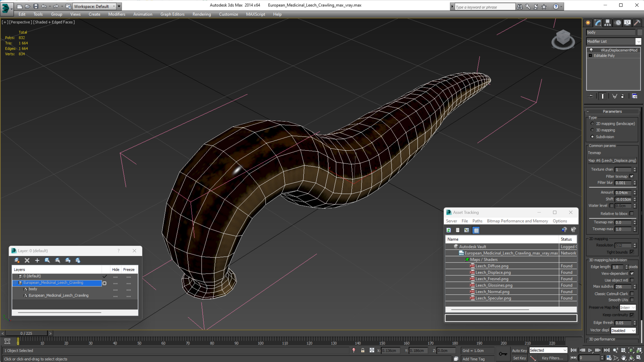
Task: Click Create New Layer plus icon
Action: coord(37,260)
